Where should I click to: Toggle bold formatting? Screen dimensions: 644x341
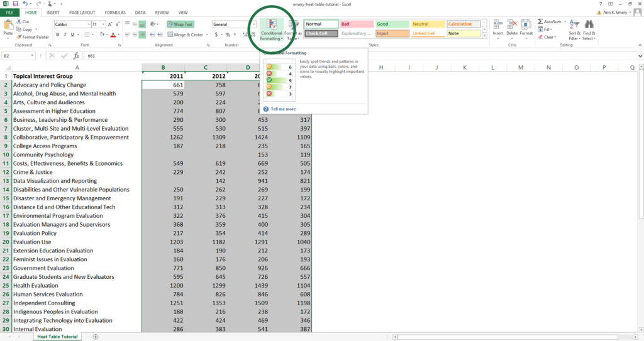pos(57,35)
